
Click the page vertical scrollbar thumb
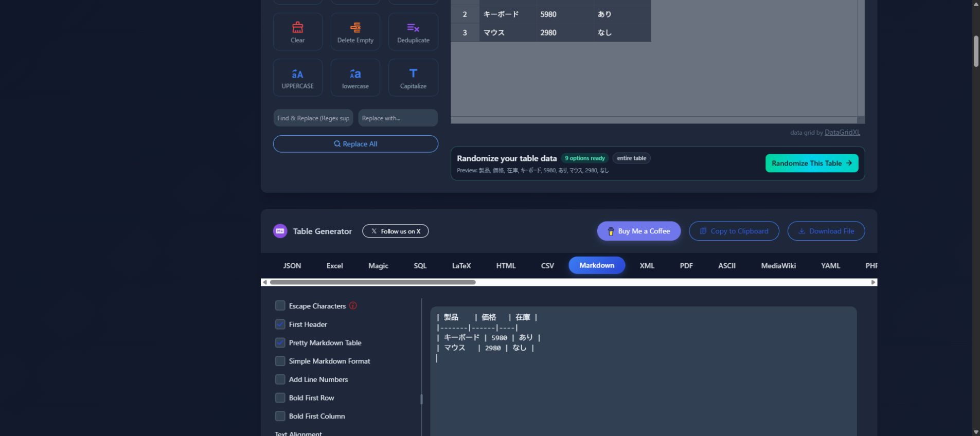click(976, 51)
